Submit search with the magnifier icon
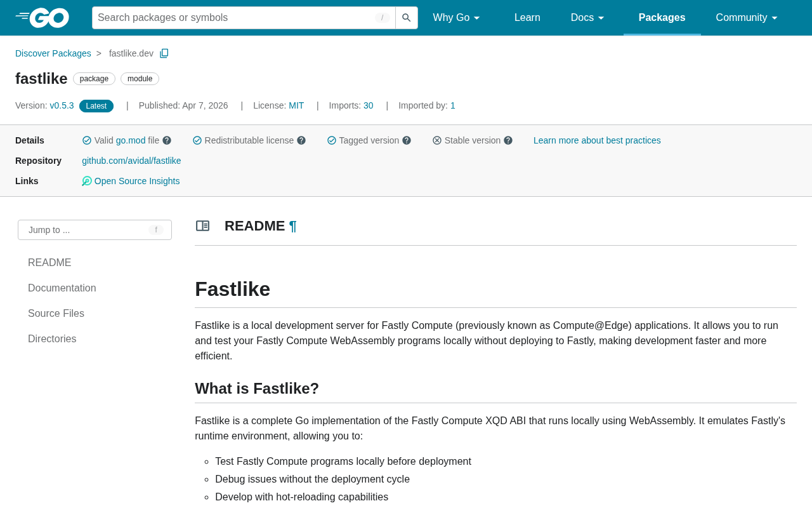The image size is (812, 508). (x=407, y=18)
